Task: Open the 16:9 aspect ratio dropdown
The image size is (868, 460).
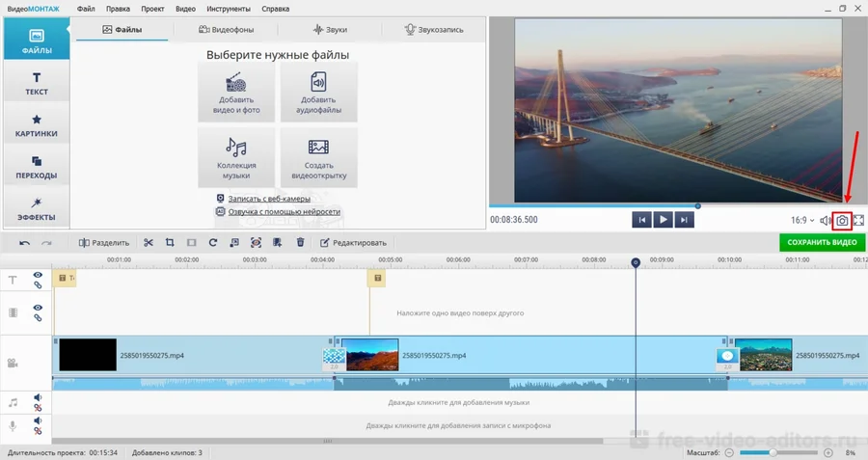Action: tap(801, 220)
